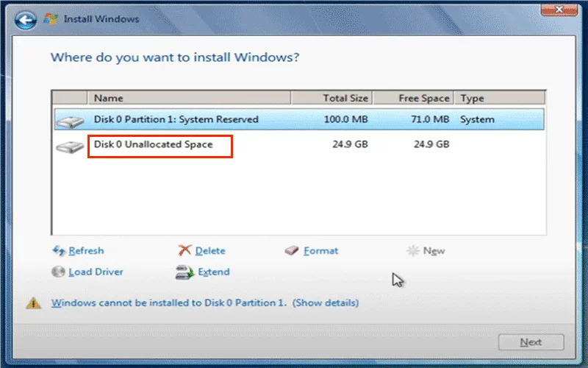
Task: Click the 71.0 MB free space cell
Action: click(430, 119)
